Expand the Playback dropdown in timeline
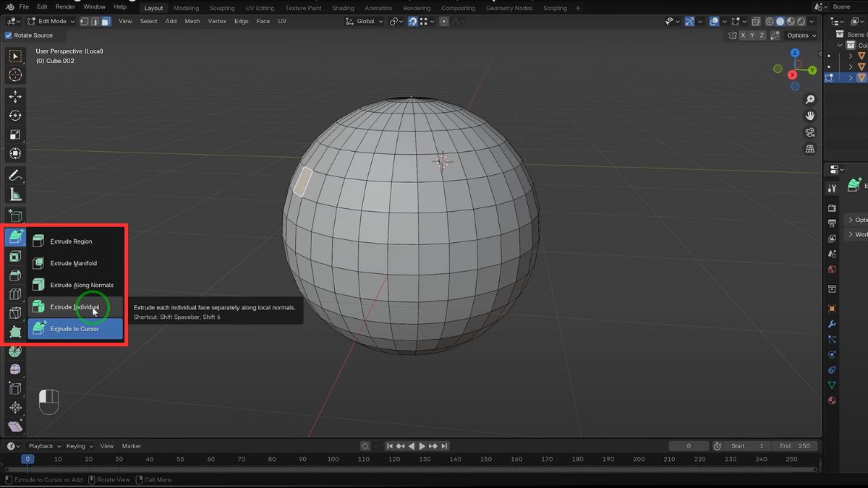 [x=43, y=446]
